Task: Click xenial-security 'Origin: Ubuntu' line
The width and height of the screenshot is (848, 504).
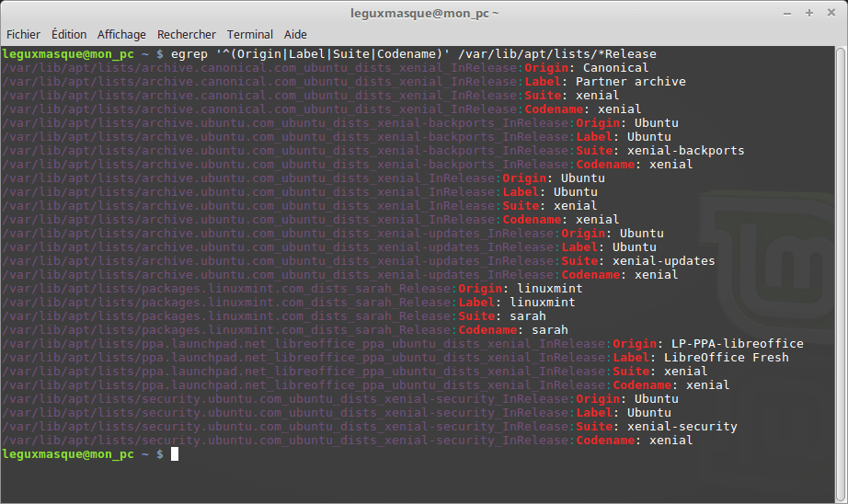Action: click(340, 399)
